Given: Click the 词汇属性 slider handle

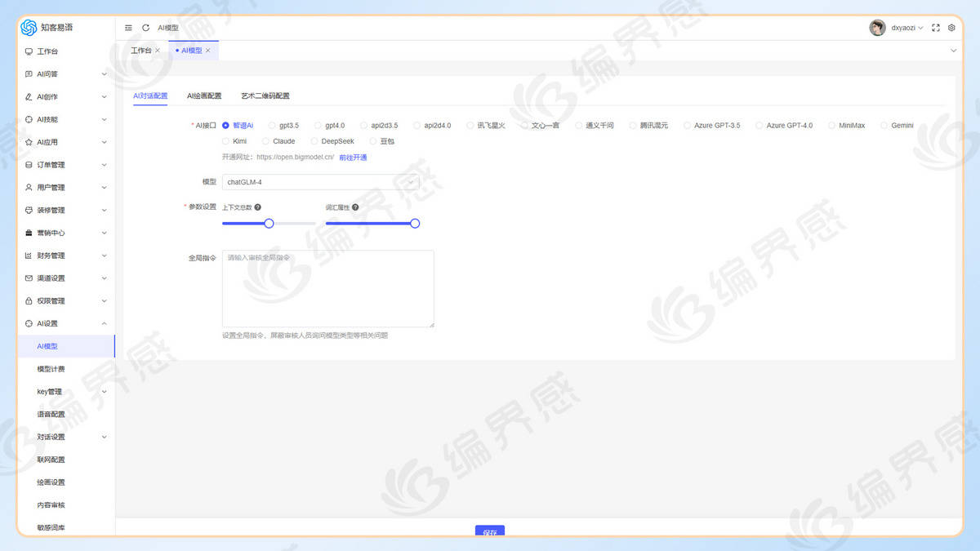Looking at the screenshot, I should click(x=415, y=223).
